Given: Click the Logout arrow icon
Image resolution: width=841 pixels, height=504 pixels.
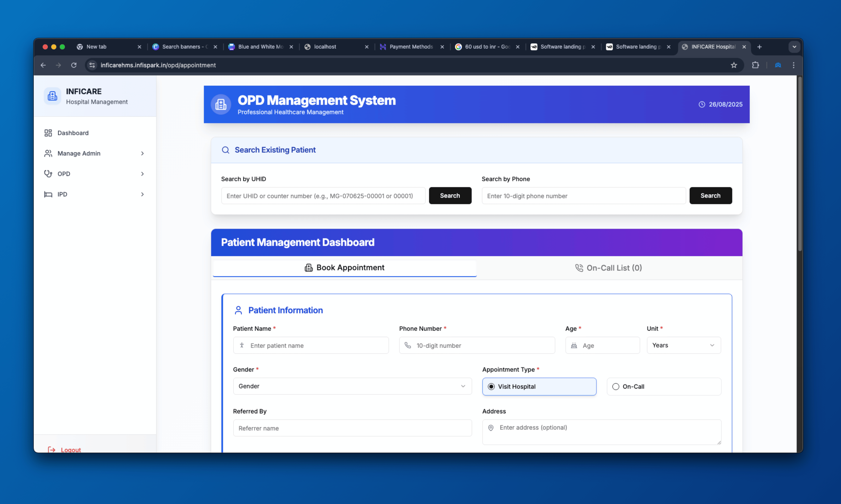Looking at the screenshot, I should click(52, 449).
